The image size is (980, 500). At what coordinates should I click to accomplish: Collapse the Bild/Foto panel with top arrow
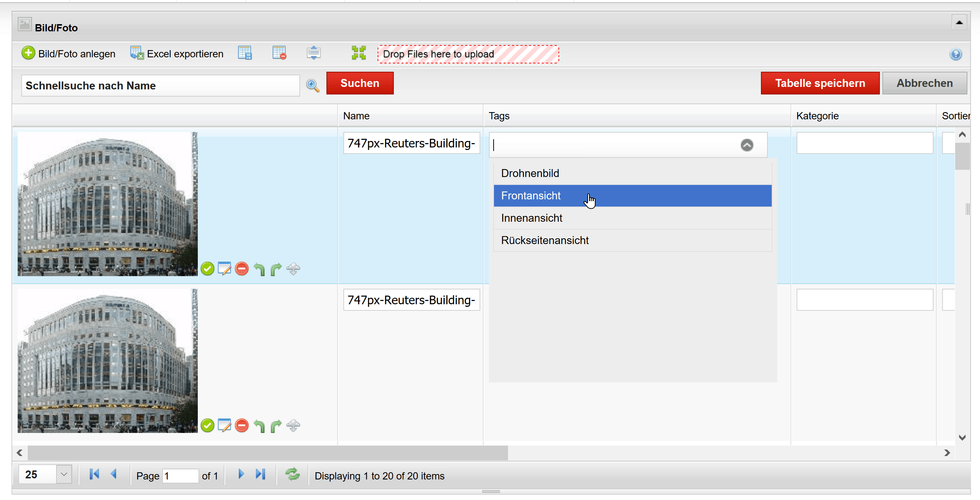(x=959, y=23)
